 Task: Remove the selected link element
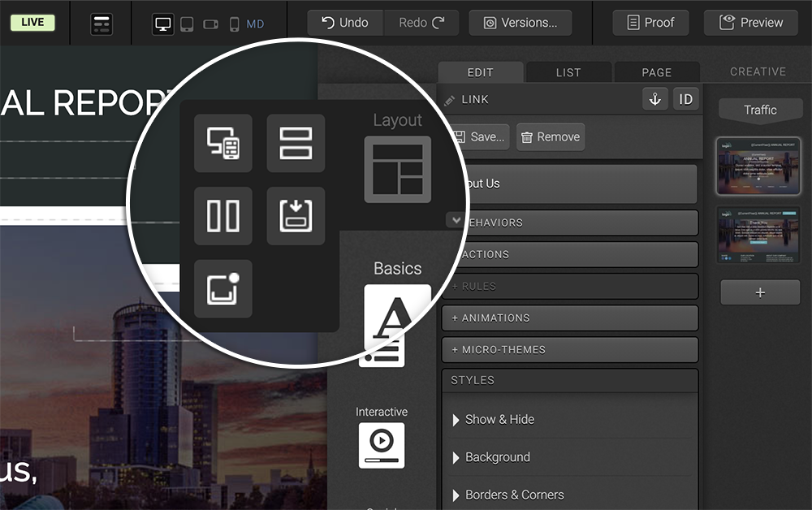[551, 136]
